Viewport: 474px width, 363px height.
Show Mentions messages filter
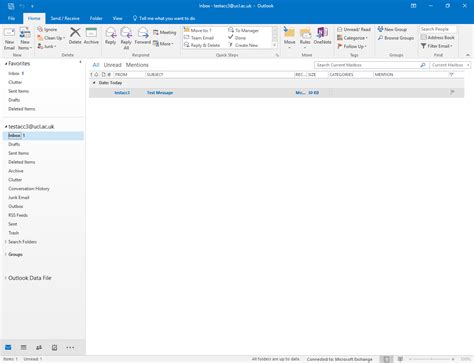[137, 65]
